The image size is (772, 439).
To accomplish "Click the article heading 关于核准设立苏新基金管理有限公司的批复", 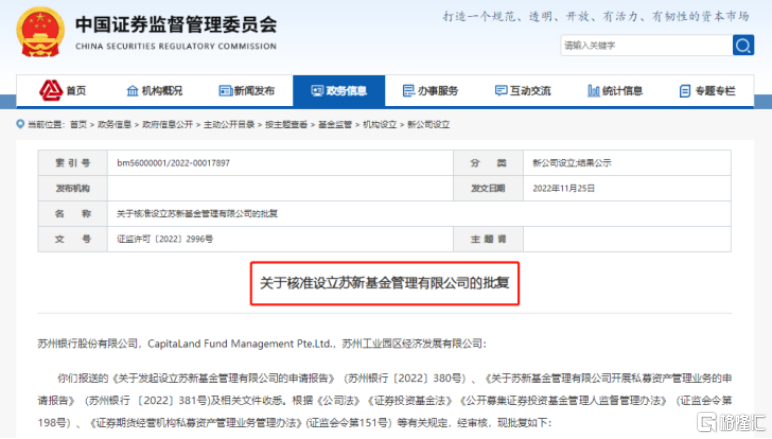I will [x=385, y=283].
